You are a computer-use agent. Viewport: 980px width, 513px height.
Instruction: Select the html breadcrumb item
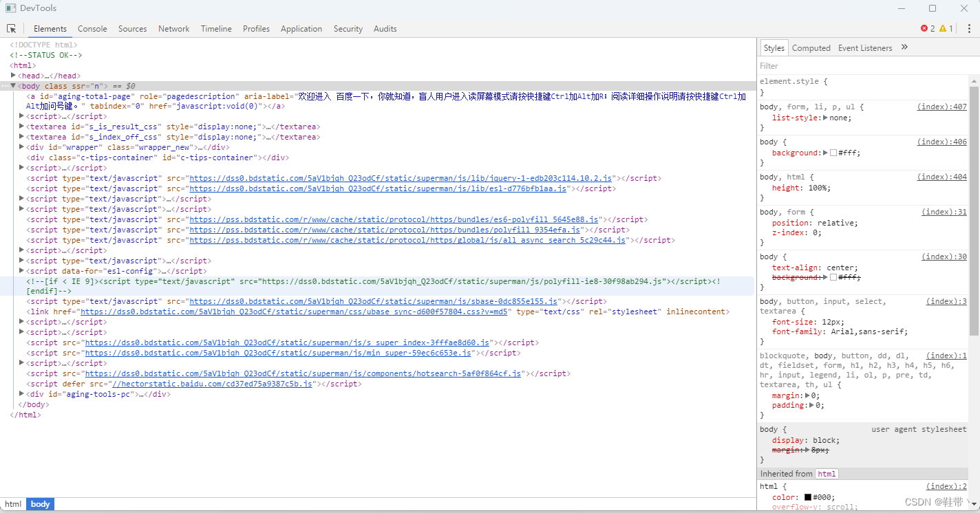click(14, 504)
